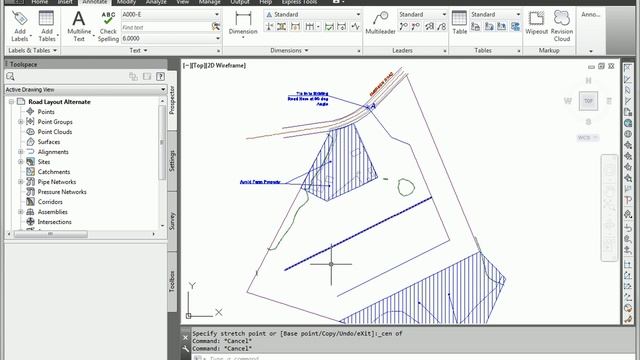Switch to the Analyze ribbon tab
The image size is (640, 360).
156,2
